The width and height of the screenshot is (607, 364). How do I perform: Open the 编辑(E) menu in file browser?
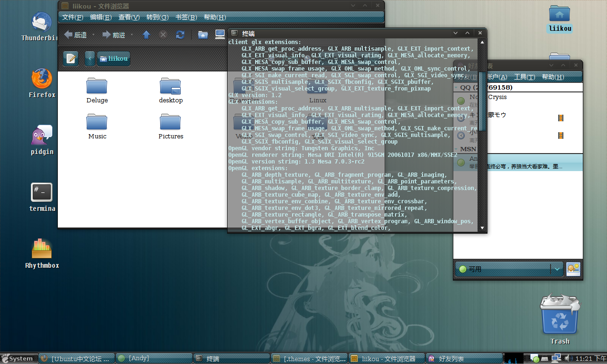(x=101, y=17)
